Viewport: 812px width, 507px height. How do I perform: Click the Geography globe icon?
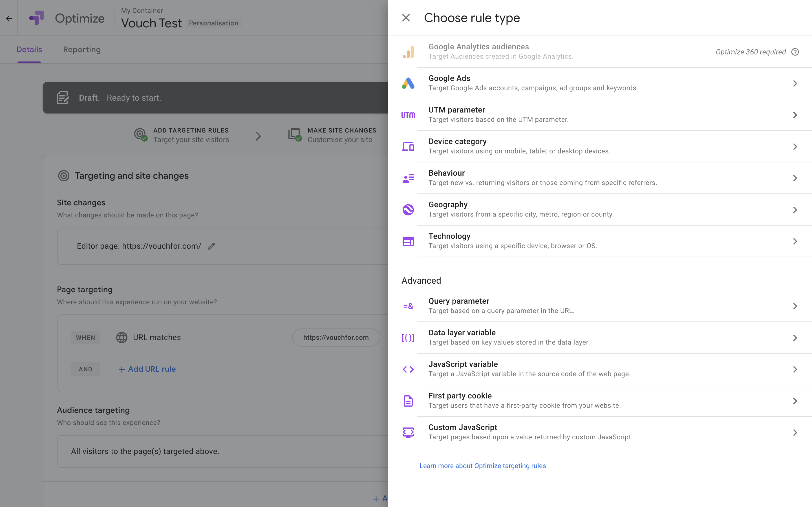408,210
